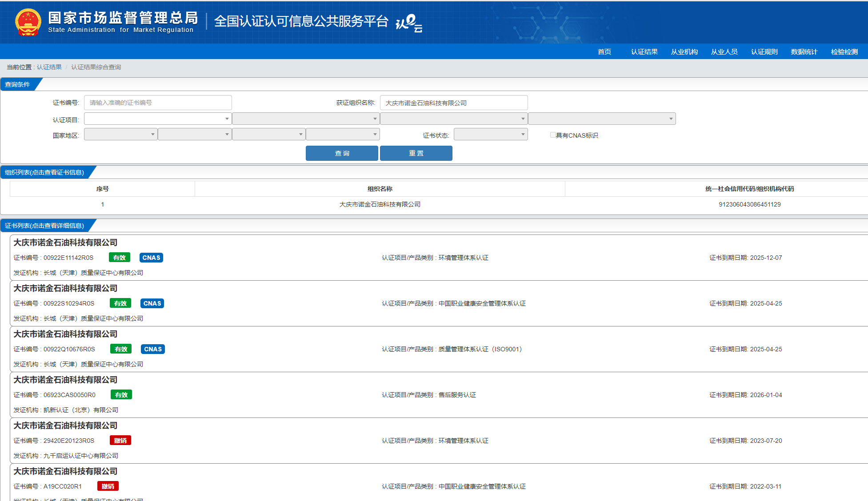Click the 证书列表 section header tab
The height and width of the screenshot is (501, 868).
(x=44, y=226)
